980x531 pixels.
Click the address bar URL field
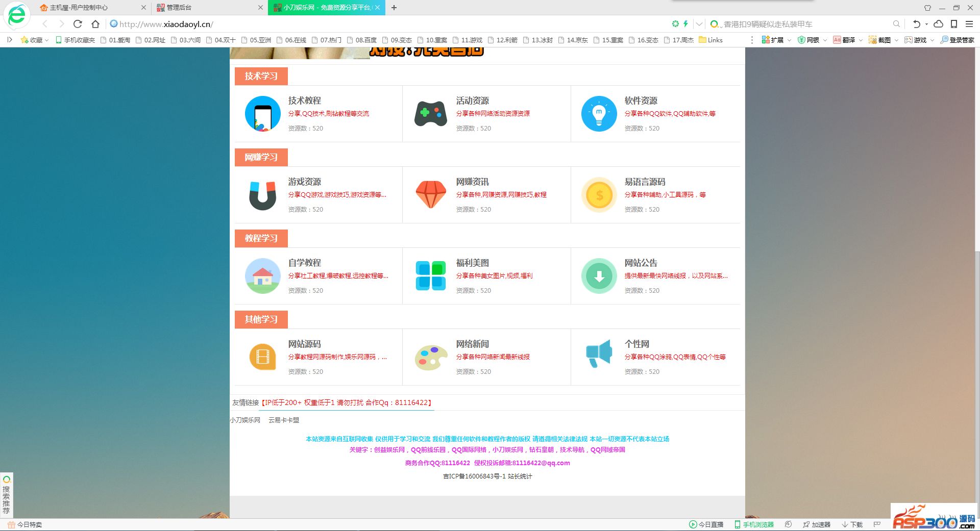(388, 24)
